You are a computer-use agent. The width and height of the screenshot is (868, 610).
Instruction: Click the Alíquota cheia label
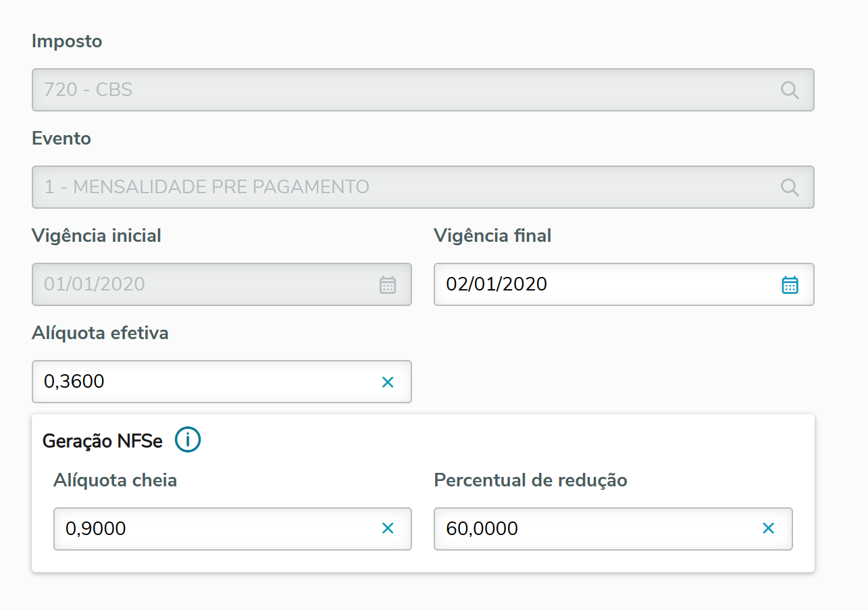[x=115, y=480]
